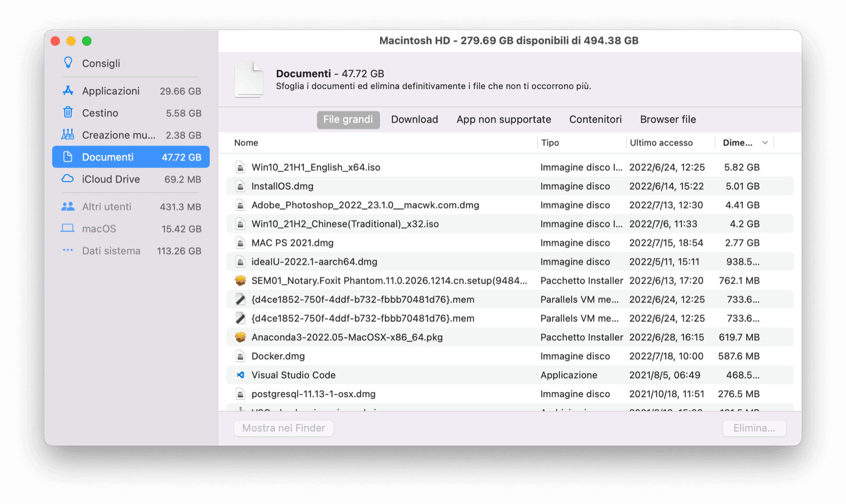This screenshot has width=846, height=504.
Task: Select Cestino 5.58 GB sidebar entry
Action: click(x=131, y=113)
